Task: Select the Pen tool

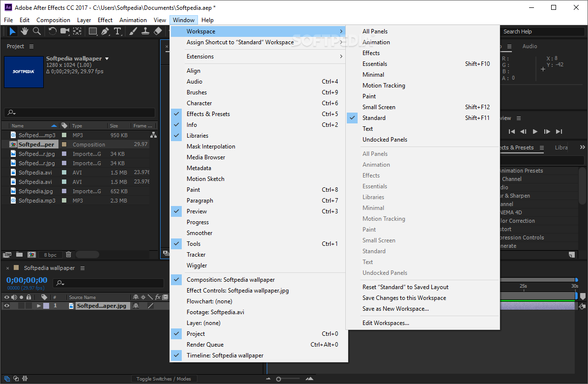Action: pyautogui.click(x=106, y=31)
